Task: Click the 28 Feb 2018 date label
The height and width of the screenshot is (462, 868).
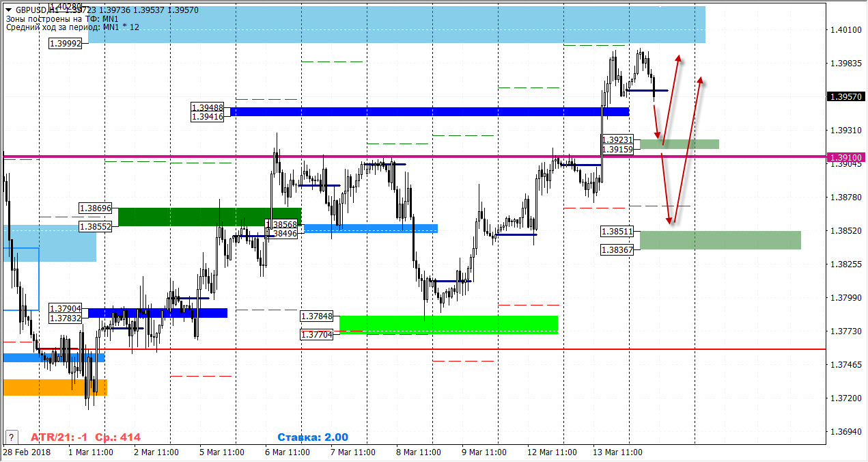Action: tap(26, 452)
